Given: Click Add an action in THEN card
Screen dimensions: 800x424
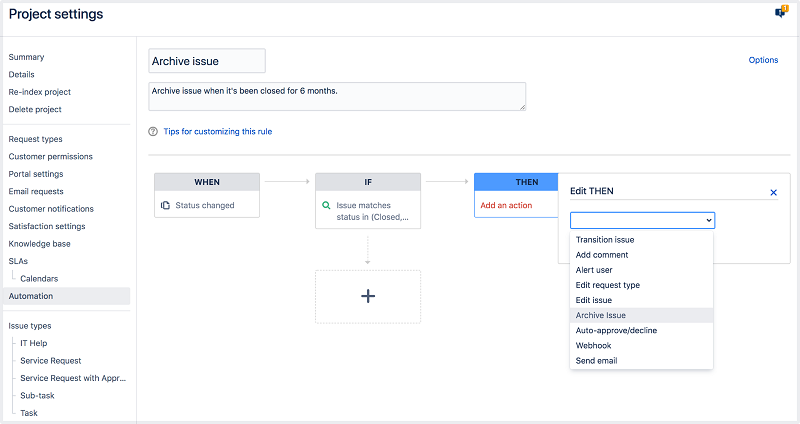Looking at the screenshot, I should [506, 205].
